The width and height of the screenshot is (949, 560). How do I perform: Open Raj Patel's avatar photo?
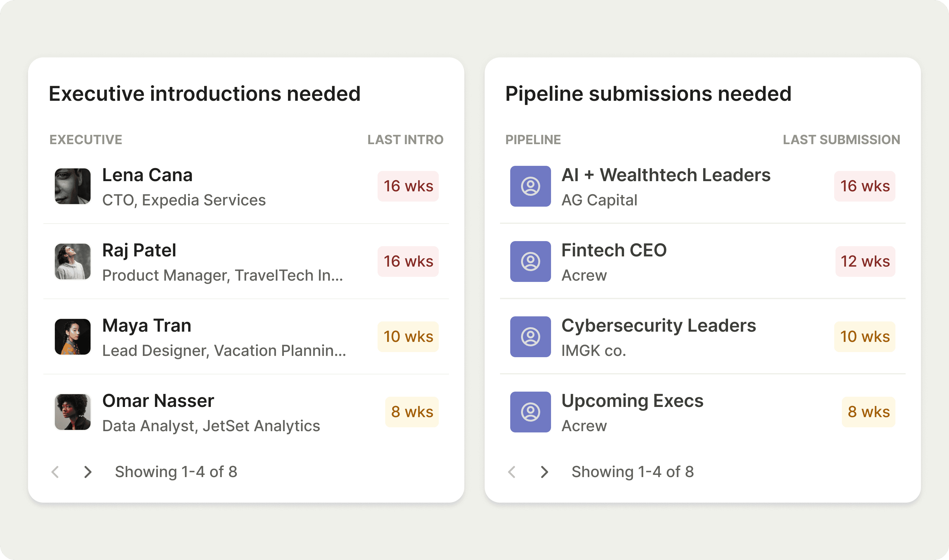click(x=72, y=261)
